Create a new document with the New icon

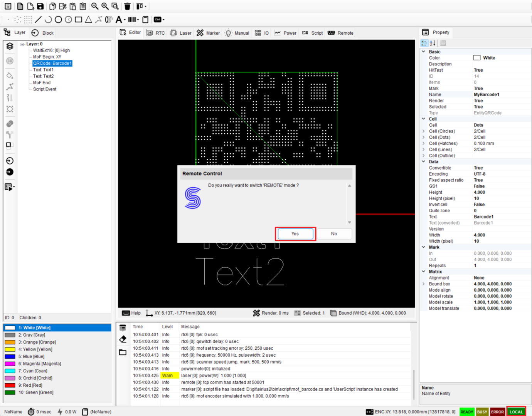coord(20,6)
